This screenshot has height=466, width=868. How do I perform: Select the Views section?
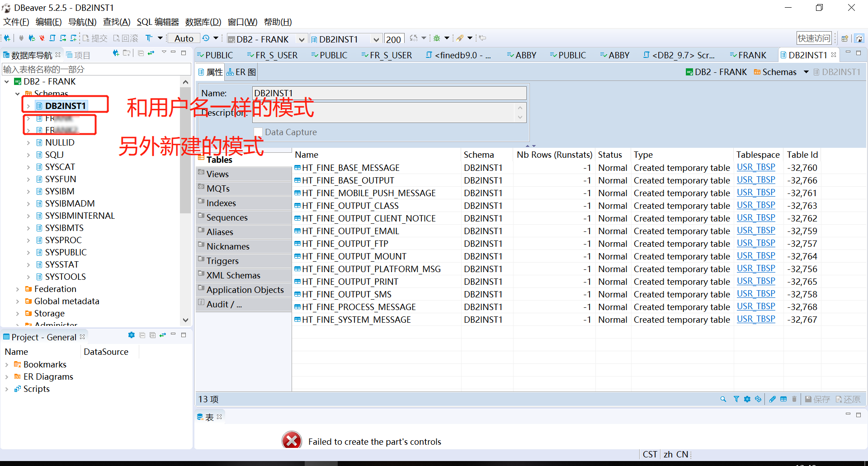(244, 174)
